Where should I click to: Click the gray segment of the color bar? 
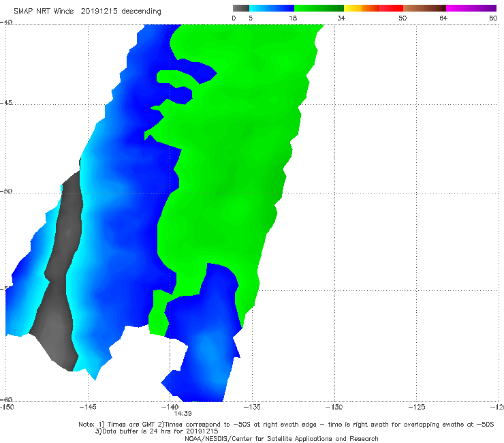pos(241,8)
